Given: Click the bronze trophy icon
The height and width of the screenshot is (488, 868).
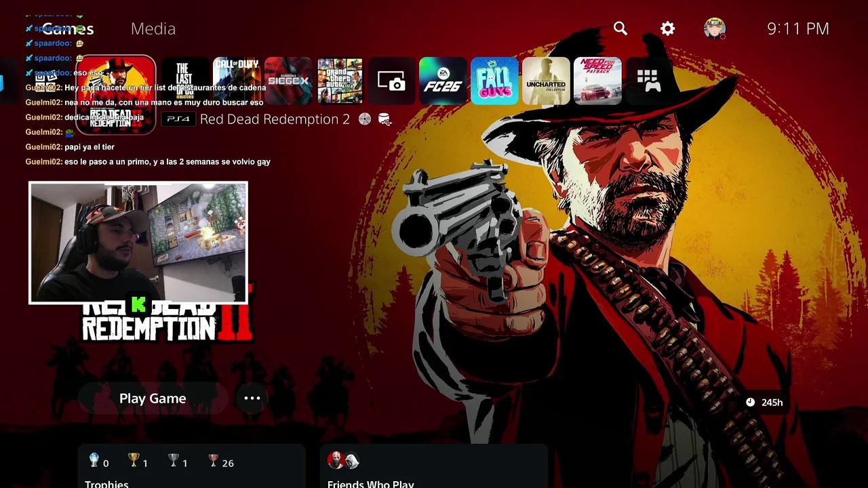Looking at the screenshot, I should (214, 461).
